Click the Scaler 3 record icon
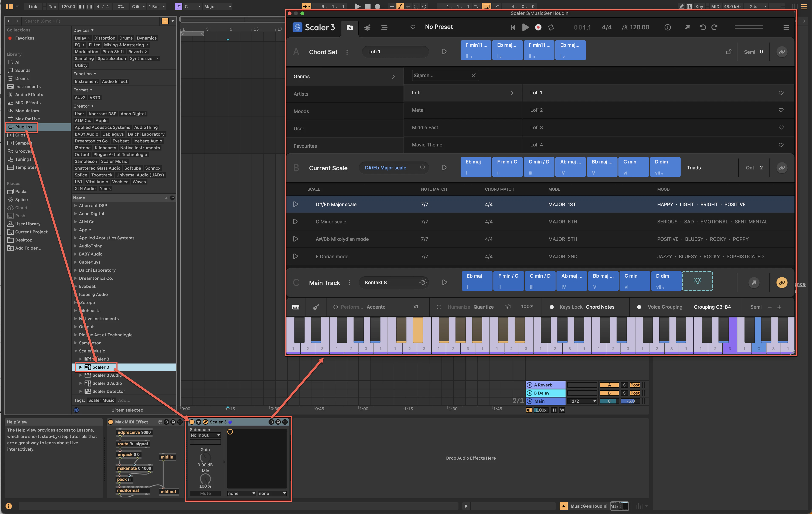Screen dimensions: 812x514 tap(538, 27)
